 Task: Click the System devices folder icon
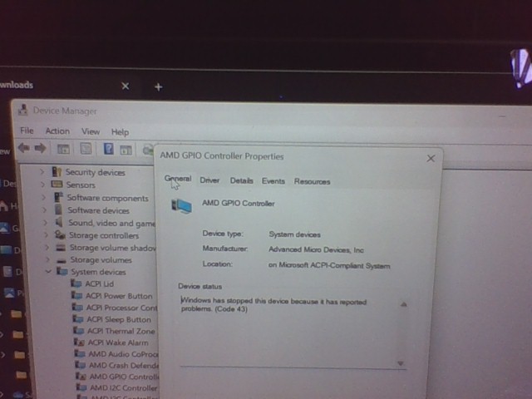tap(62, 272)
